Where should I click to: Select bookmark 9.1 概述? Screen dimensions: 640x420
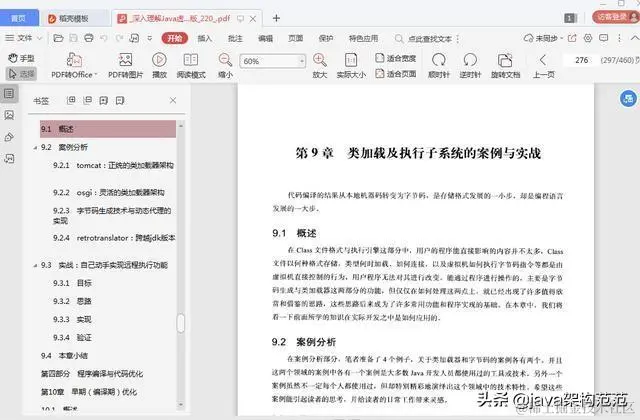click(x=108, y=129)
